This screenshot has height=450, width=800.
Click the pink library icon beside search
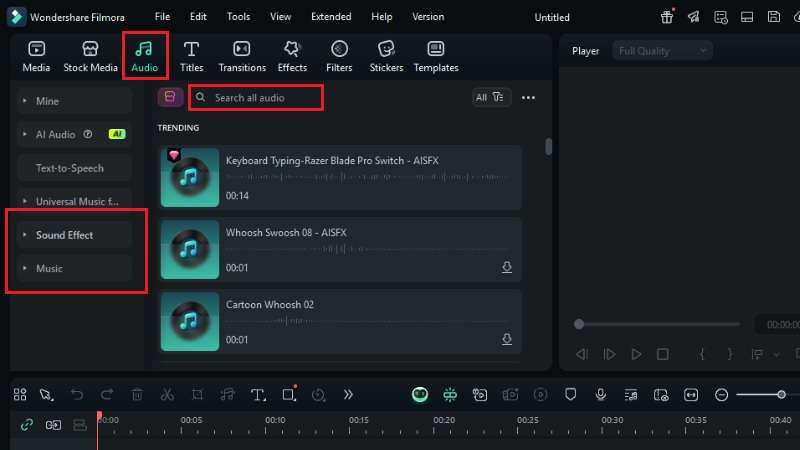170,97
